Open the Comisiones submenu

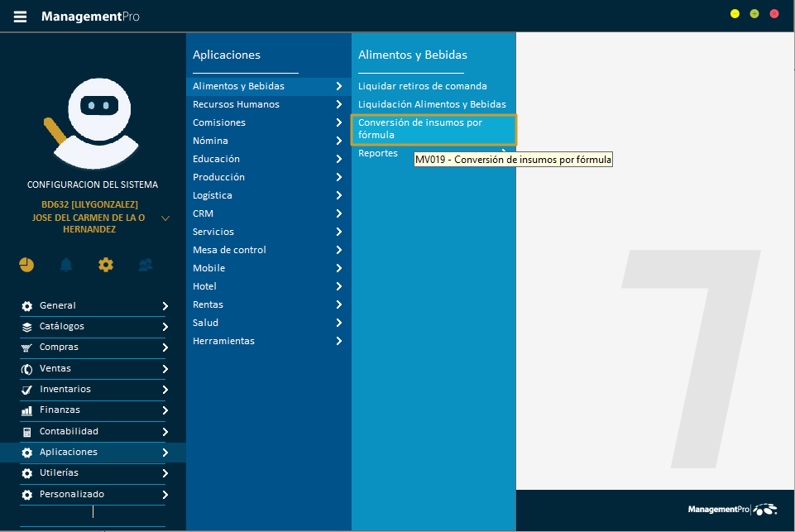pyautogui.click(x=269, y=122)
